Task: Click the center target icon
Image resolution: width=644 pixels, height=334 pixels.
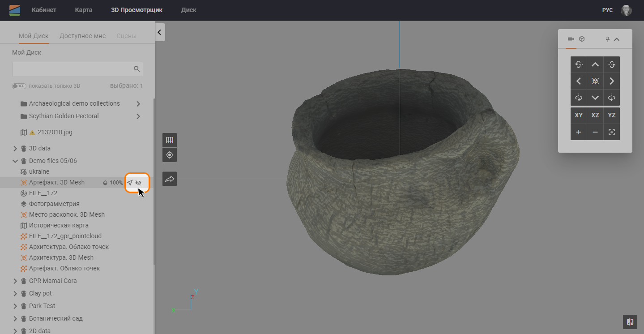Action: pos(170,155)
